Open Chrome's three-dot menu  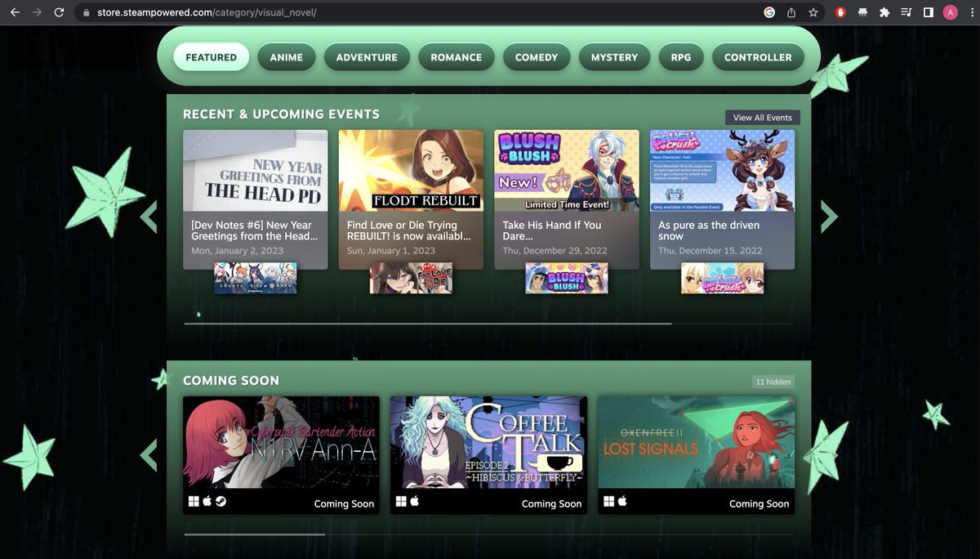pos(970,12)
